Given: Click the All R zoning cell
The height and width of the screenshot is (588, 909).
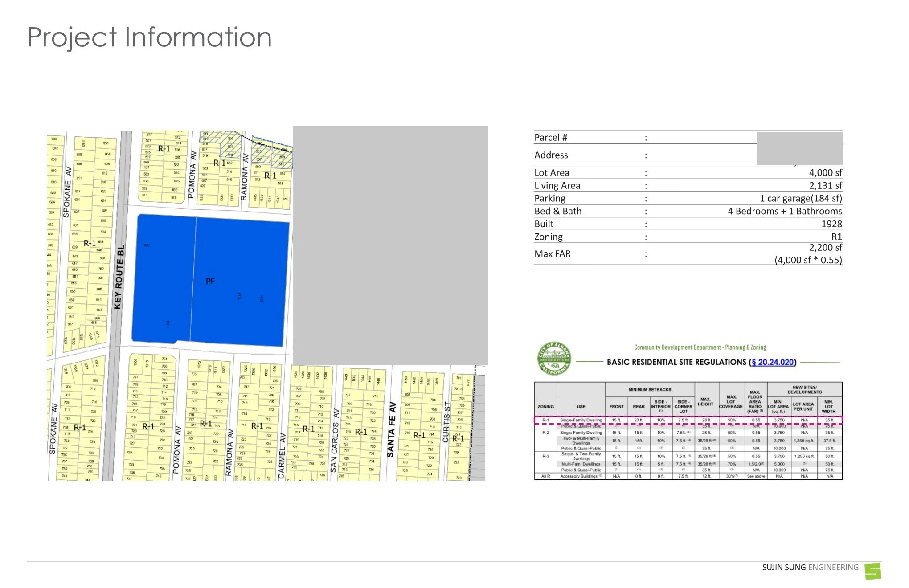Looking at the screenshot, I should [546, 476].
